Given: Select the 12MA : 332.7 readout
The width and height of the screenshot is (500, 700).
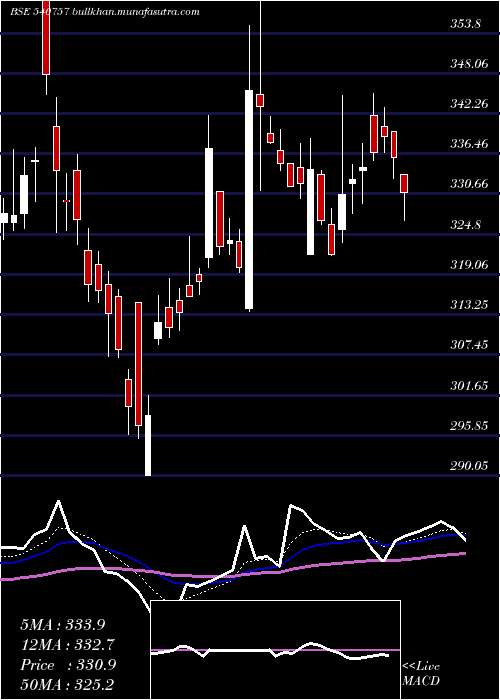Looking at the screenshot, I should point(67,645).
